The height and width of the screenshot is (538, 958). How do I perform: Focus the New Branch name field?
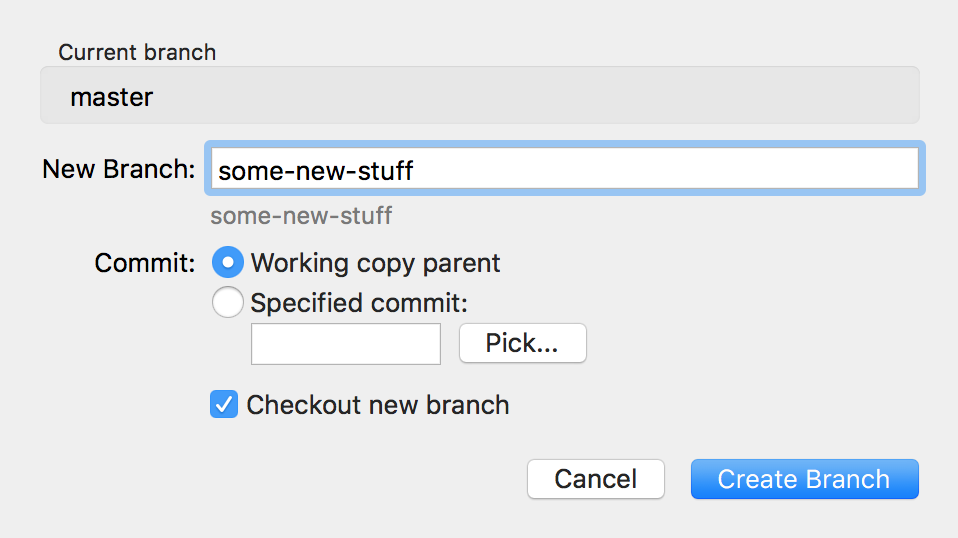pyautogui.click(x=564, y=170)
